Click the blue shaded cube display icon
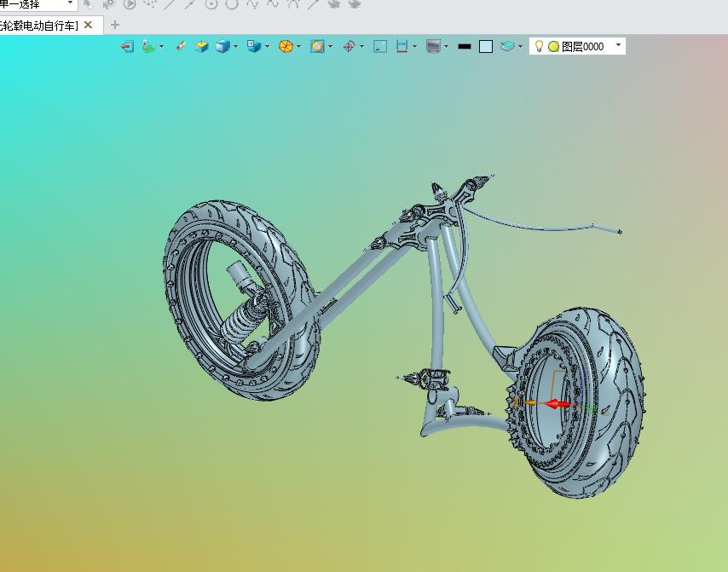Screen dimensions: 728x572 (x=222, y=47)
